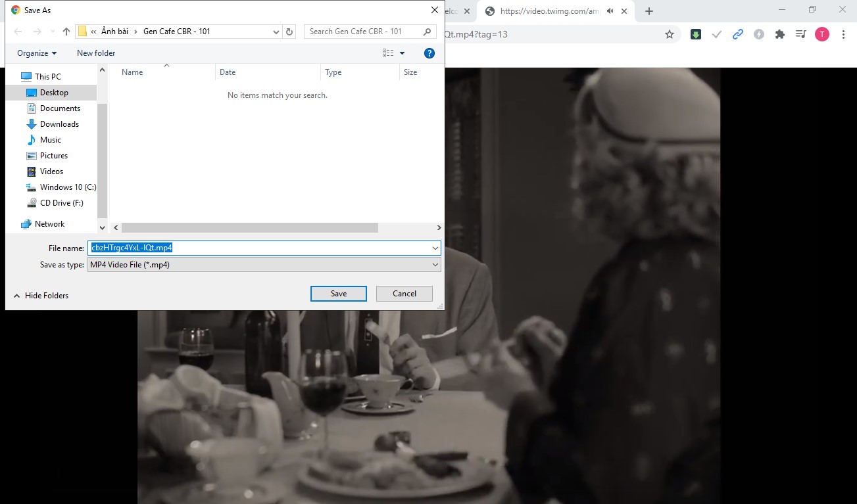Bookmark this page via the star icon

[669, 34]
